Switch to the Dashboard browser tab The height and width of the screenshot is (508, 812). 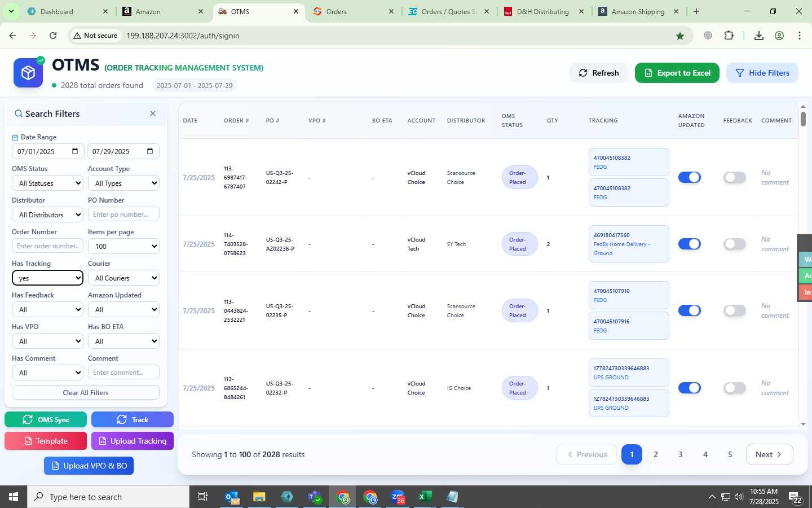(x=67, y=11)
